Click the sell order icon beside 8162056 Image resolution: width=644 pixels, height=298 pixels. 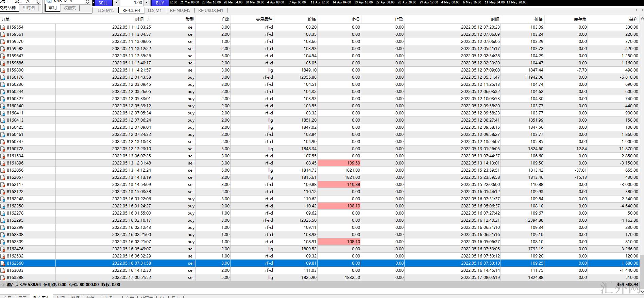[x=3, y=170]
